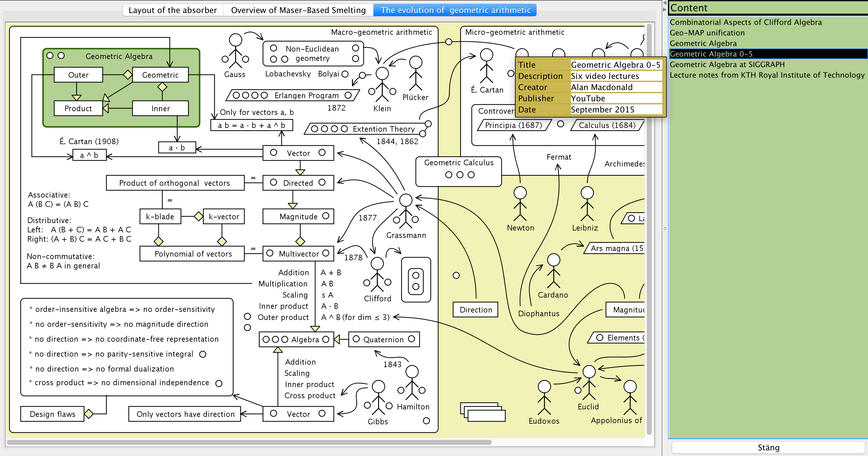
Task: Click the diamond between k-blade and k-vector
Action: tap(199, 216)
